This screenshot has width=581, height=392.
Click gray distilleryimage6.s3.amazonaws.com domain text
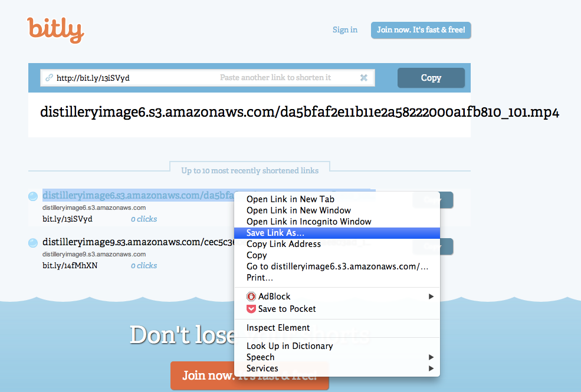coord(94,207)
